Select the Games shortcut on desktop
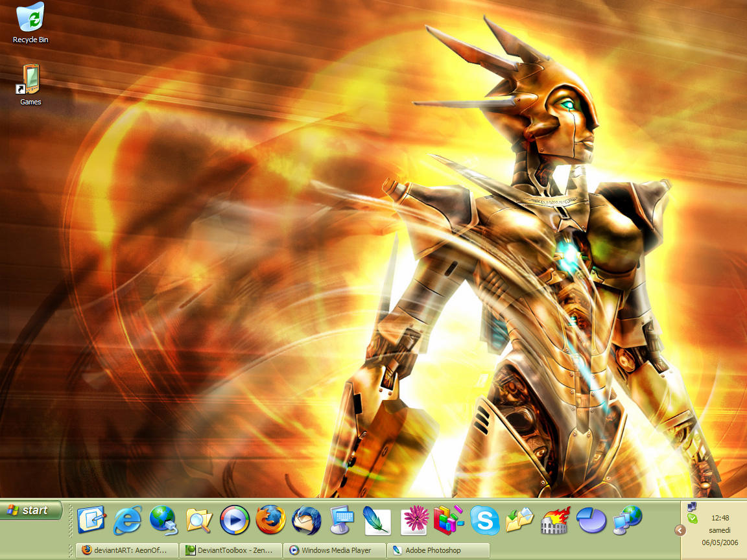Viewport: 747px width, 560px height. pyautogui.click(x=30, y=84)
